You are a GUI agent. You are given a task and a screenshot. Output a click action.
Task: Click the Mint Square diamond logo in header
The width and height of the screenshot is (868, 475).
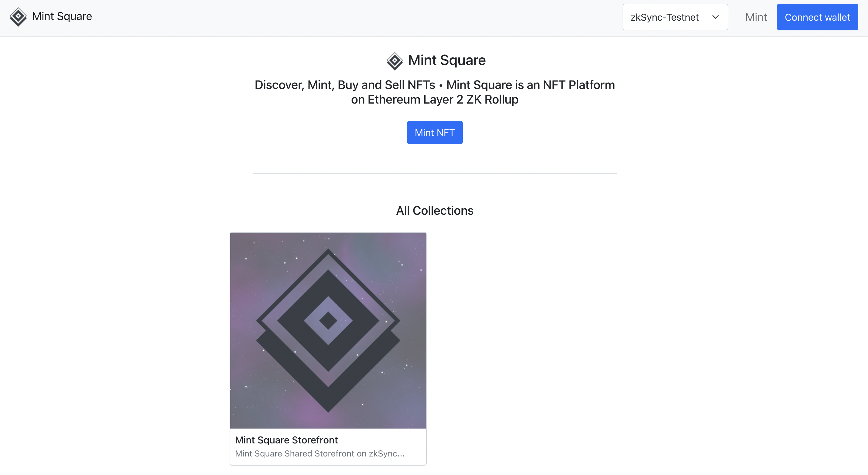pos(18,17)
